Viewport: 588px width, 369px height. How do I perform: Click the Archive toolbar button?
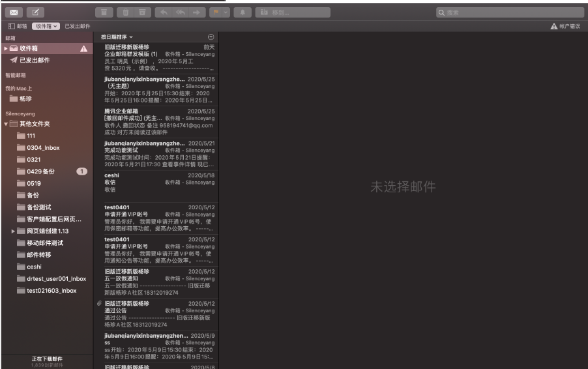click(103, 12)
